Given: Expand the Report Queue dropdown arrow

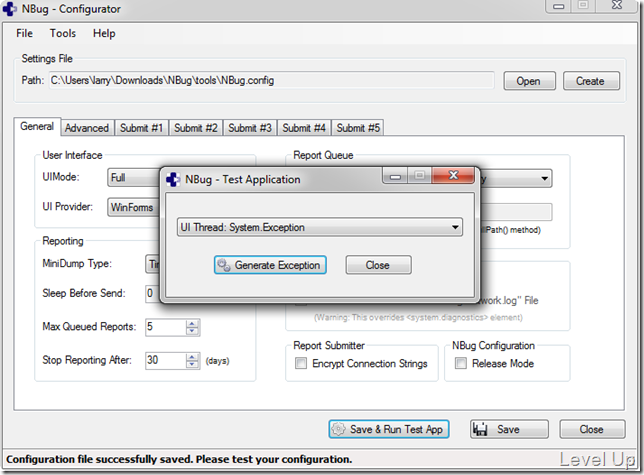Looking at the screenshot, I should coord(544,179).
